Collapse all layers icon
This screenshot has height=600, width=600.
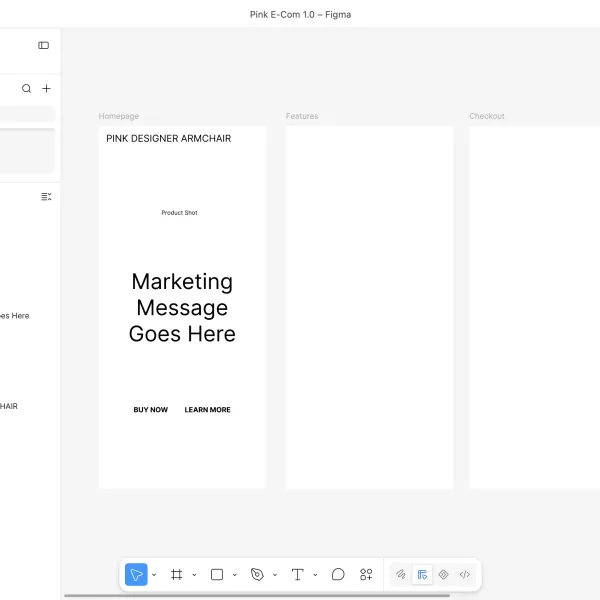coord(46,197)
